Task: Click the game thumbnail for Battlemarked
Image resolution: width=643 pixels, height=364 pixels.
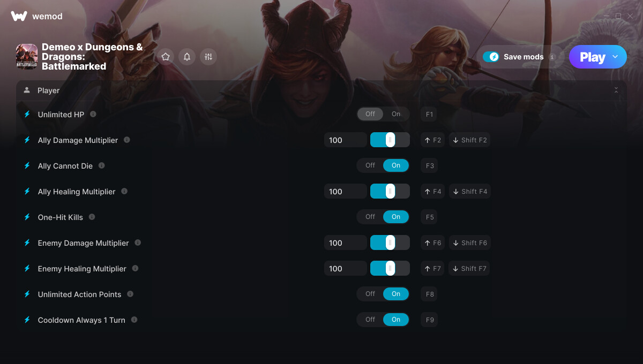Action: click(x=27, y=57)
